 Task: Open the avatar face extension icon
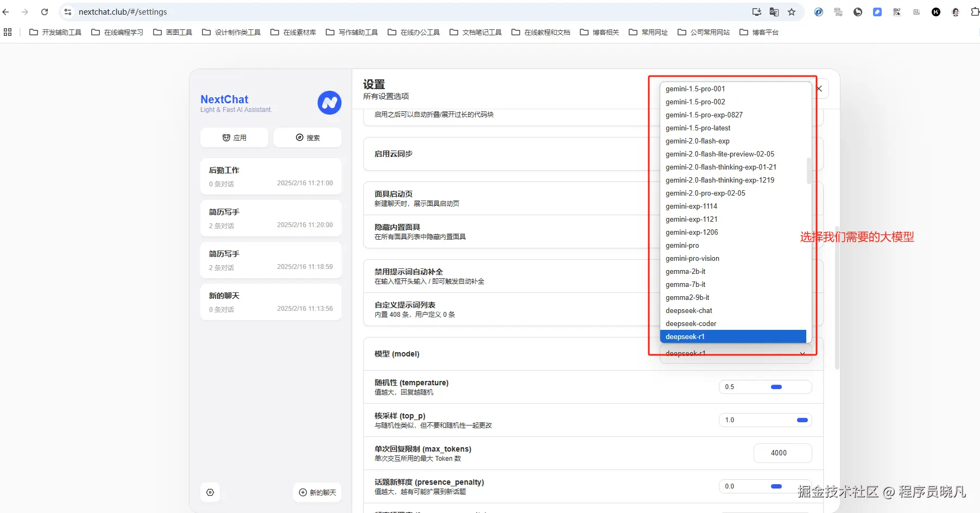pos(956,12)
